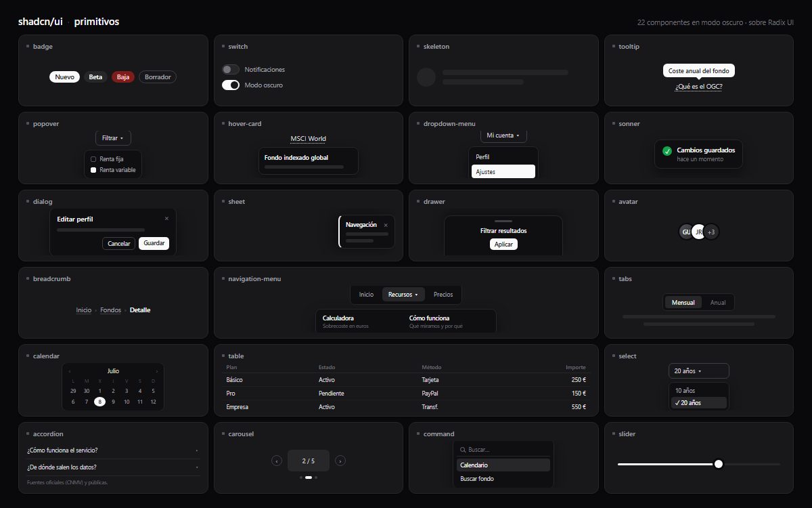Click the Buscar... command input
812x508 pixels.
click(x=503, y=450)
